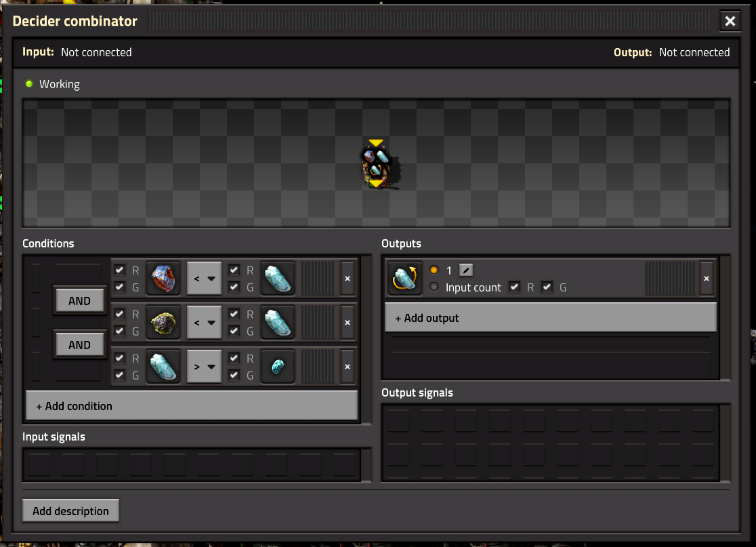This screenshot has height=547, width=756.
Task: Grab third condition row's drag handle
Action: (318, 367)
